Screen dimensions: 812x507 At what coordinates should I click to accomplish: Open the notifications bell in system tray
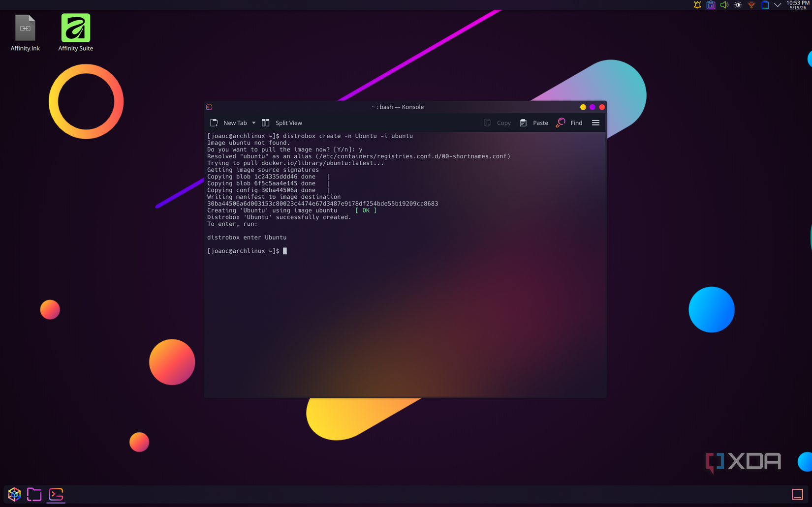coord(697,5)
